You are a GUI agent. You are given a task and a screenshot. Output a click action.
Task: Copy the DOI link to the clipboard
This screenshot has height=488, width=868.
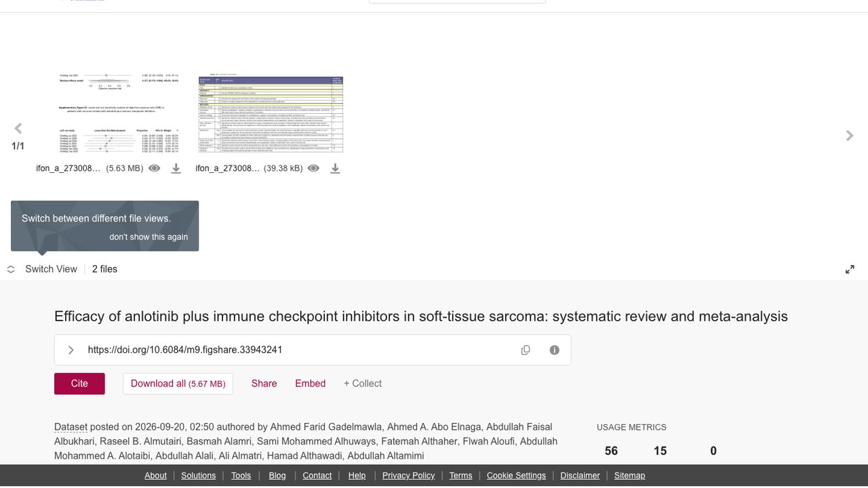pos(526,350)
